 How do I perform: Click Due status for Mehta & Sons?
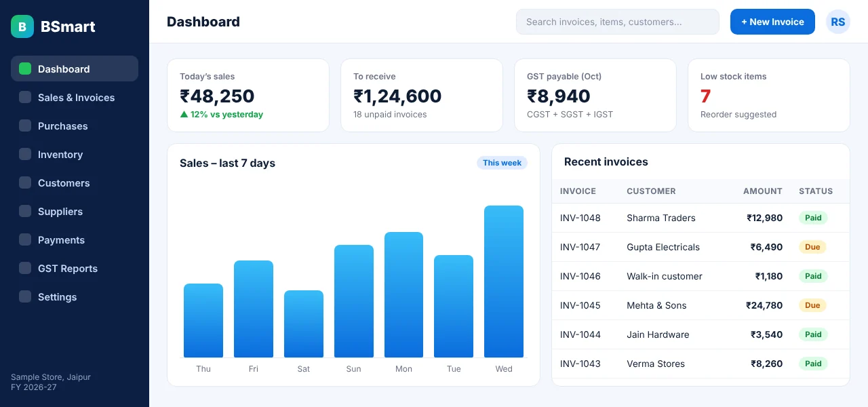pyautogui.click(x=812, y=305)
